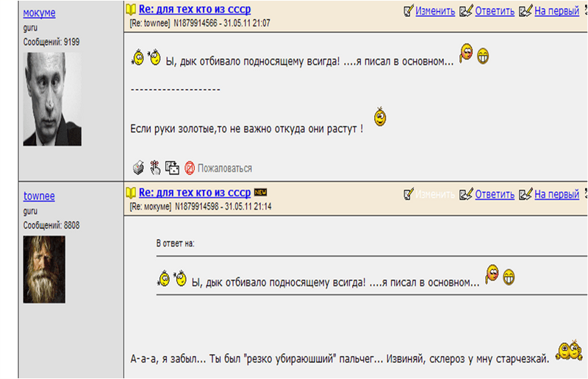Click the NEW badge on townee's post
This screenshot has height=379, width=588.
click(x=260, y=192)
